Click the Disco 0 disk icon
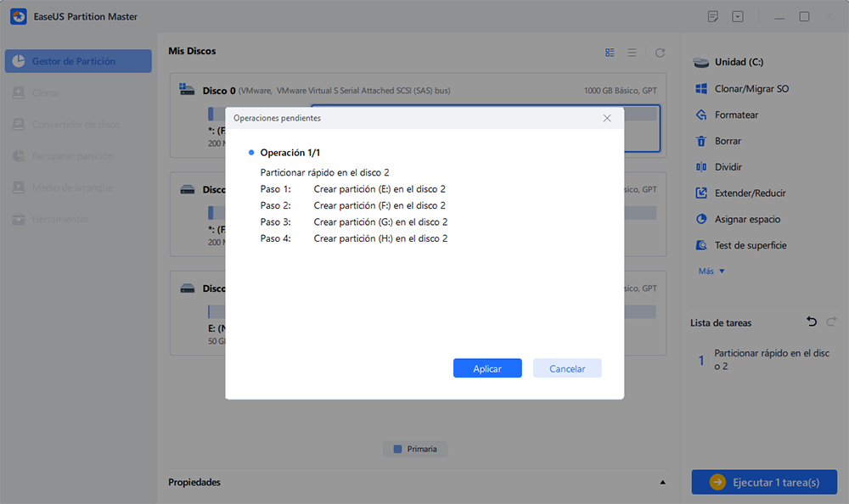The image size is (849, 504). [187, 90]
